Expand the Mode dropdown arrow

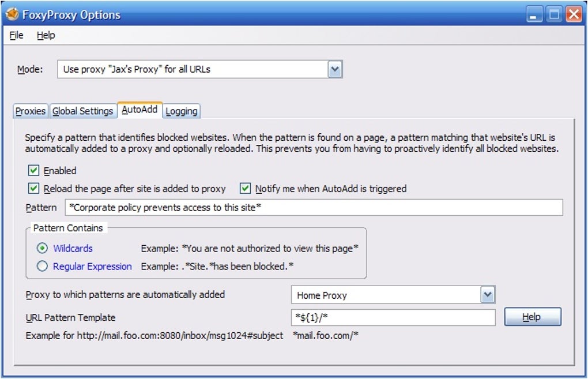coord(336,69)
